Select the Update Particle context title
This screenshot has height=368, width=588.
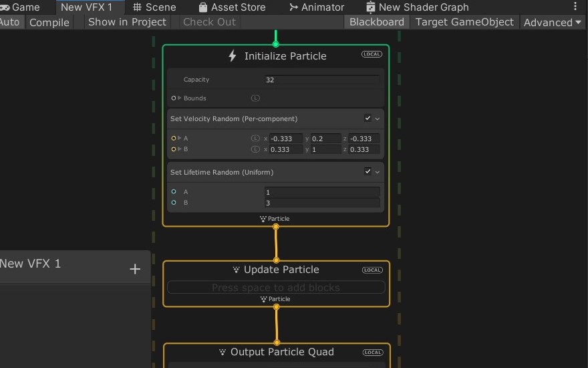tap(281, 270)
